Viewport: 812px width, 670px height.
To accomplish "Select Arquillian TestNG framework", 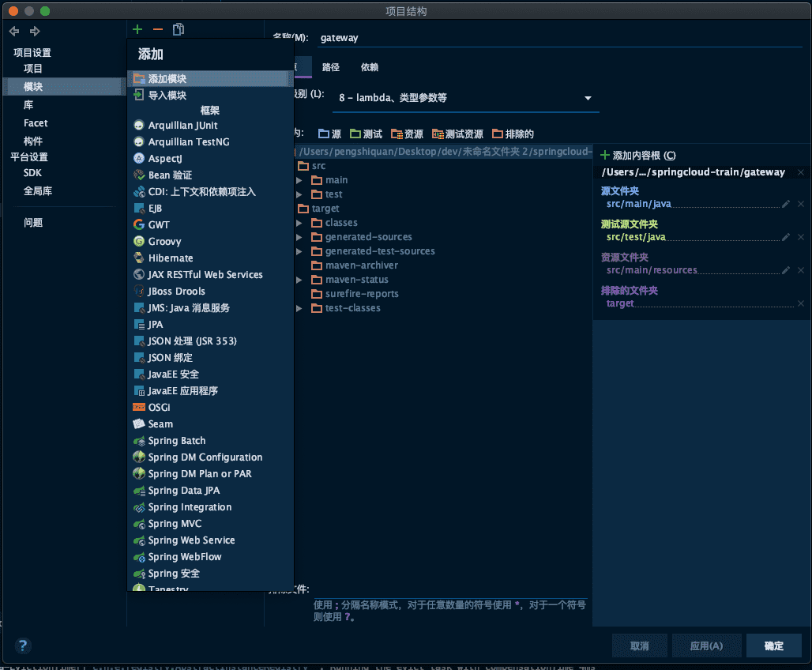I will click(210, 142).
